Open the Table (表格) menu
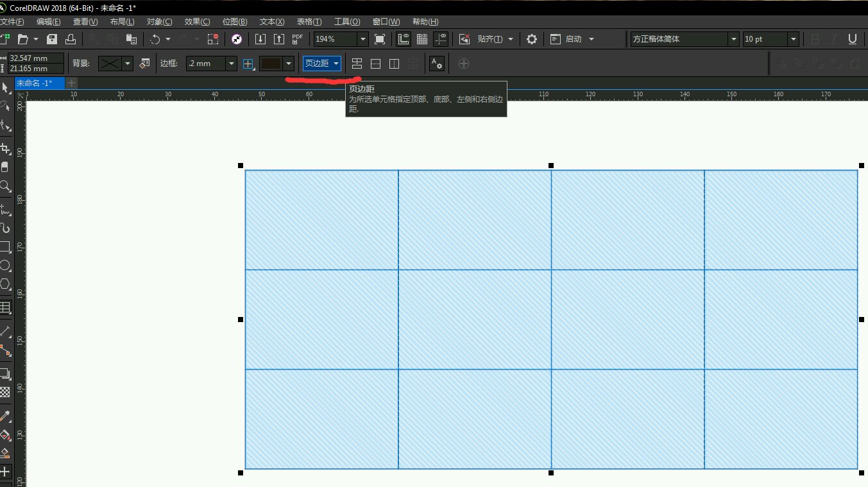The image size is (868, 487). (x=309, y=22)
